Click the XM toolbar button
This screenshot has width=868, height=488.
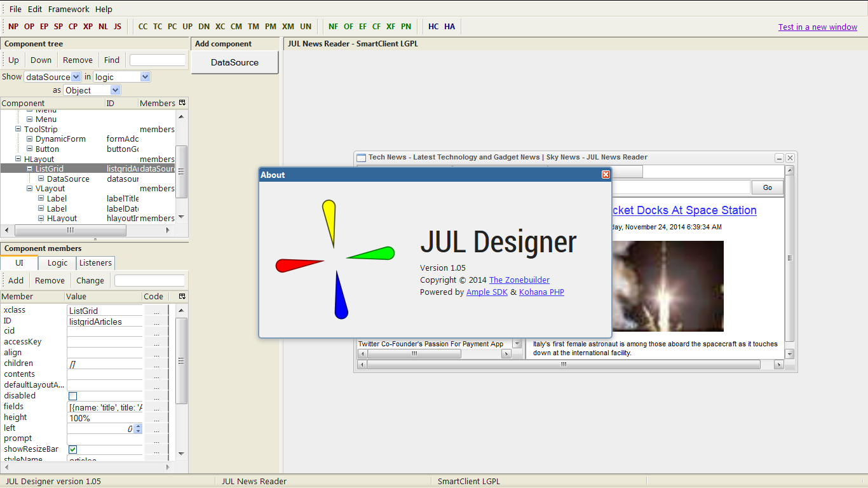coord(288,26)
